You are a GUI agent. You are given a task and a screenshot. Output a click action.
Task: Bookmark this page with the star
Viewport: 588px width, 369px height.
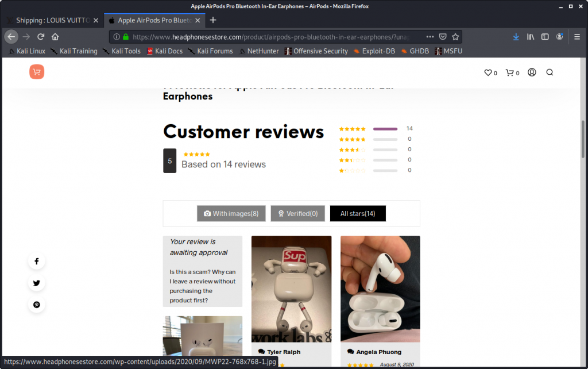tap(455, 37)
